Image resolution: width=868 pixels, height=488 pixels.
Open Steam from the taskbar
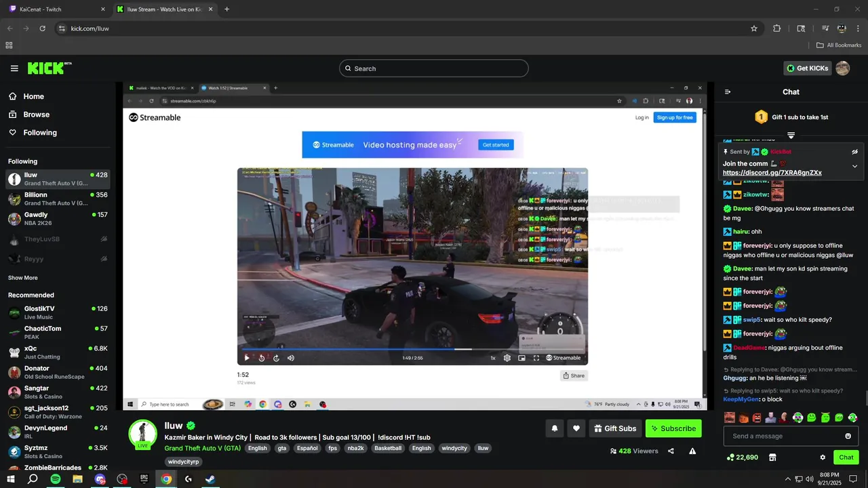click(211, 479)
